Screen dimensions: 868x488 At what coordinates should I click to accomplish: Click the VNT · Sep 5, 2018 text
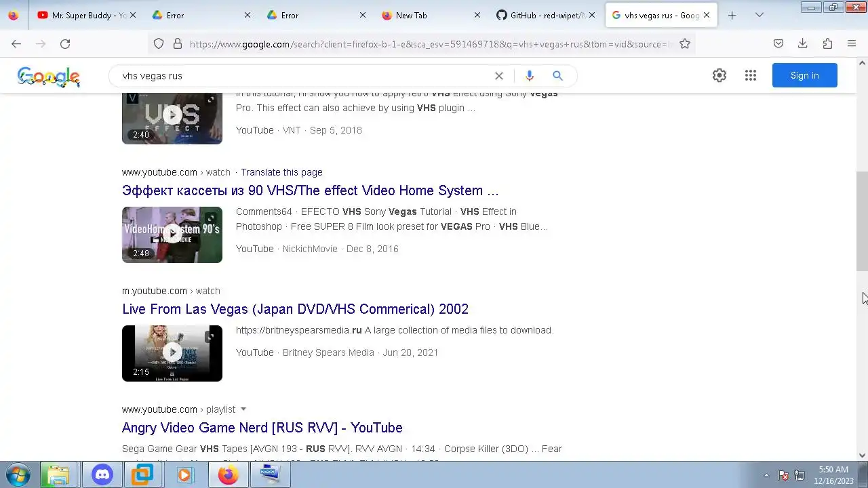click(322, 130)
